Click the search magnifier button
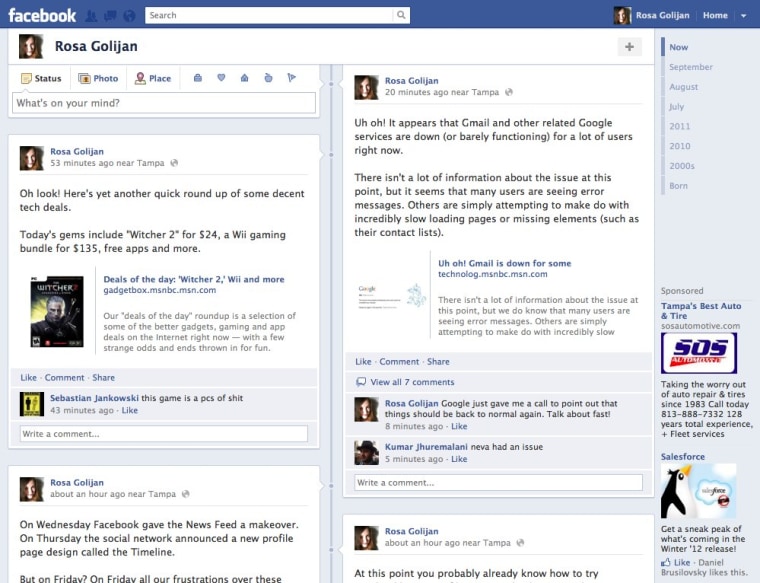 pyautogui.click(x=401, y=15)
